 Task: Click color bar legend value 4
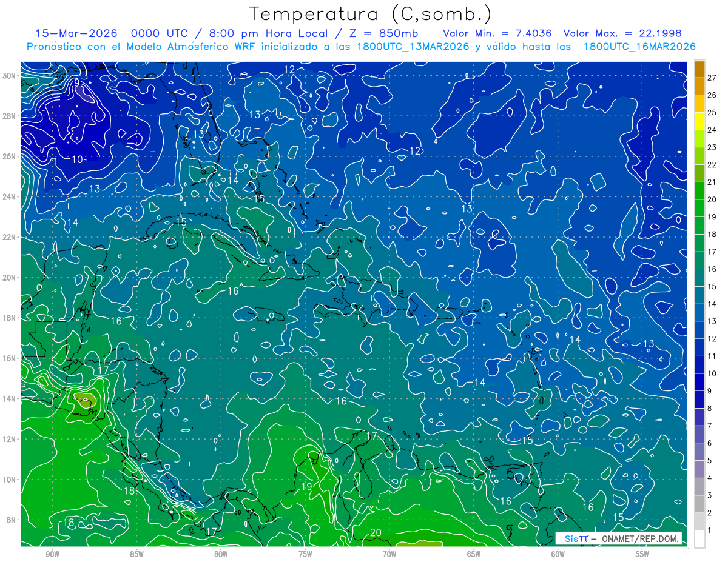click(x=710, y=478)
